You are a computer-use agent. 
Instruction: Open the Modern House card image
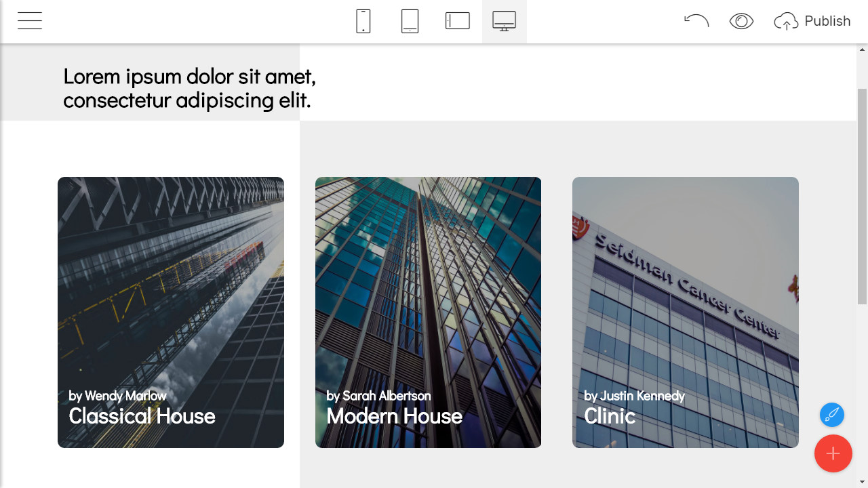click(x=428, y=312)
